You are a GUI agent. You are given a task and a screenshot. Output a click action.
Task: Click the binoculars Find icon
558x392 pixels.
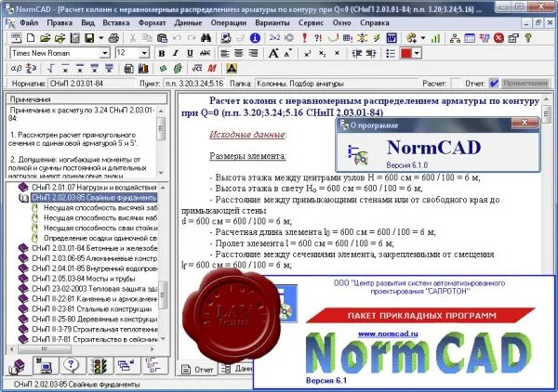[206, 38]
